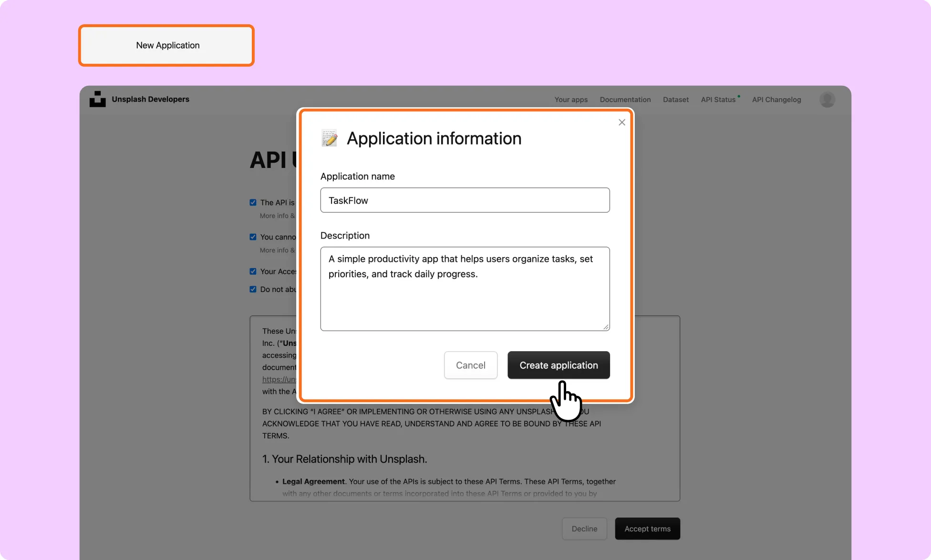The width and height of the screenshot is (931, 560).
Task: Click the 'Application information' heading
Action: pos(434,138)
